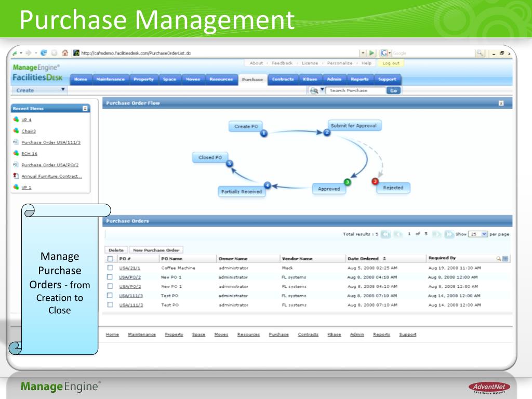This screenshot has height=399, width=532.
Task: Click the Log out link
Action: (391, 63)
